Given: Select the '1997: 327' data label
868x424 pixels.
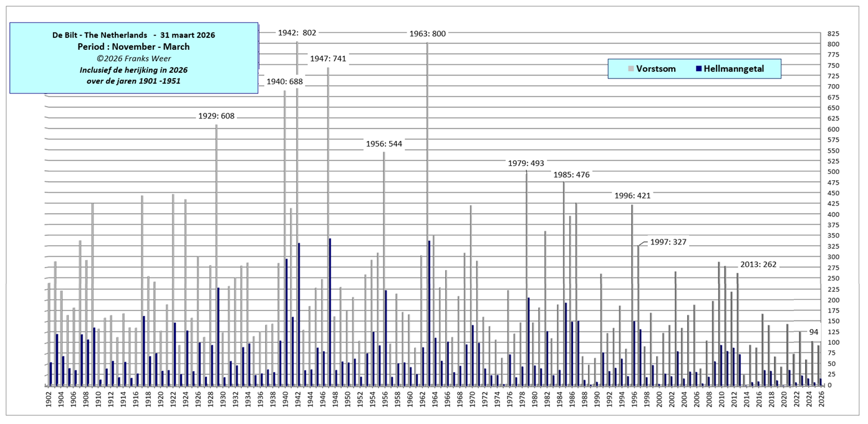Looking at the screenshot, I should pos(668,242).
